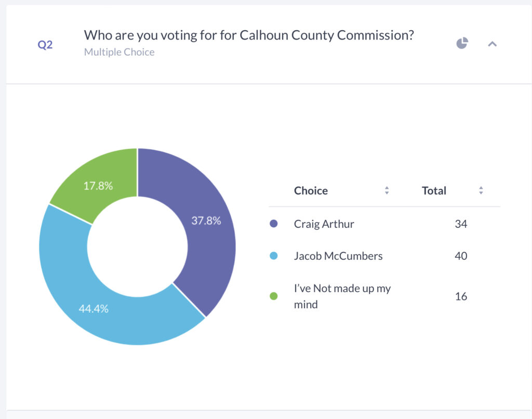Click the I've Not made up my mind label
The height and width of the screenshot is (419, 532).
point(342,296)
